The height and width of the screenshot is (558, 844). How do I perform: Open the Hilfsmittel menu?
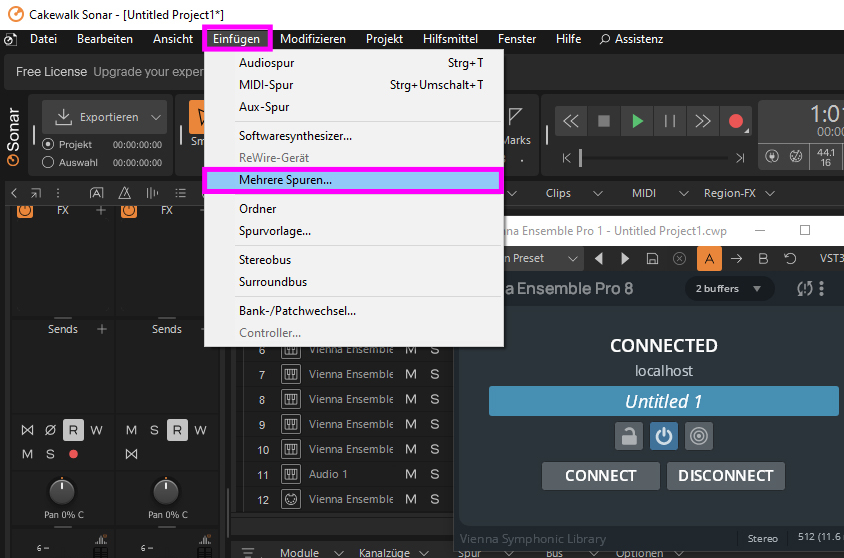pyautogui.click(x=451, y=39)
